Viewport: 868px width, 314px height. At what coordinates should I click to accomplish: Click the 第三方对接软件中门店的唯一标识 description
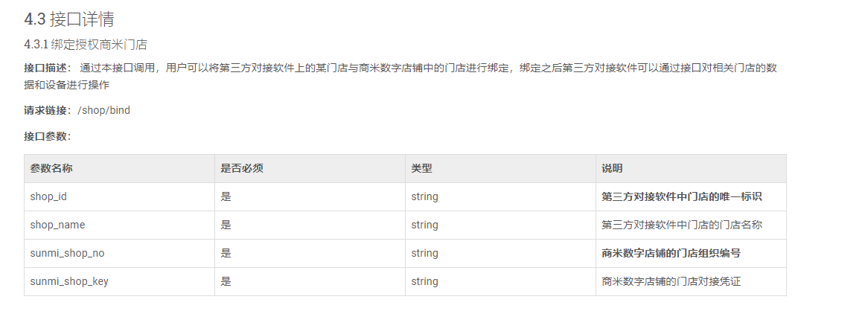click(x=681, y=196)
